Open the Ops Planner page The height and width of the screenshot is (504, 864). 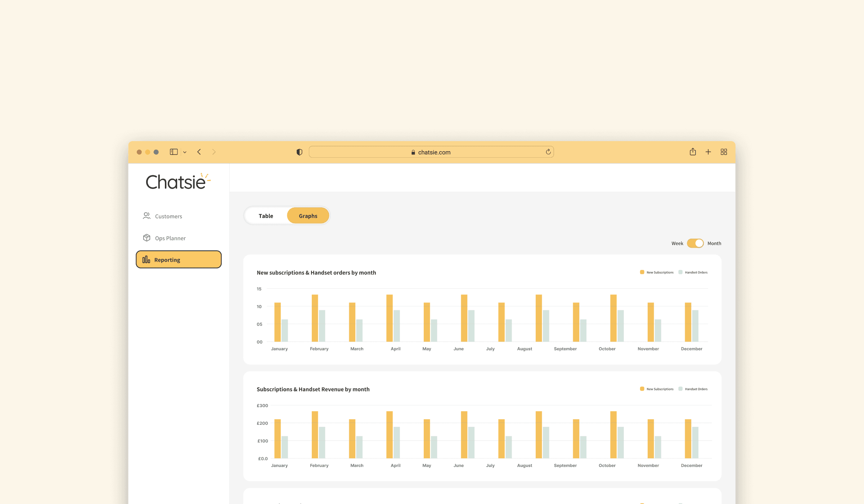(170, 238)
